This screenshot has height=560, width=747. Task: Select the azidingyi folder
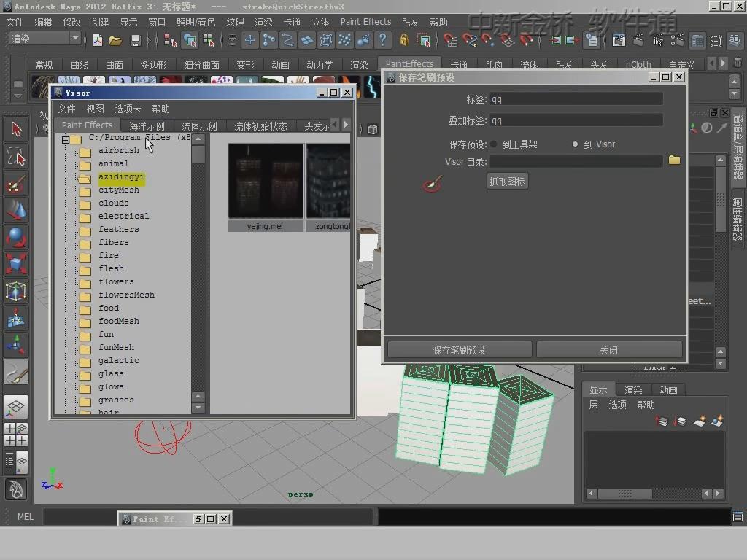[x=121, y=176]
